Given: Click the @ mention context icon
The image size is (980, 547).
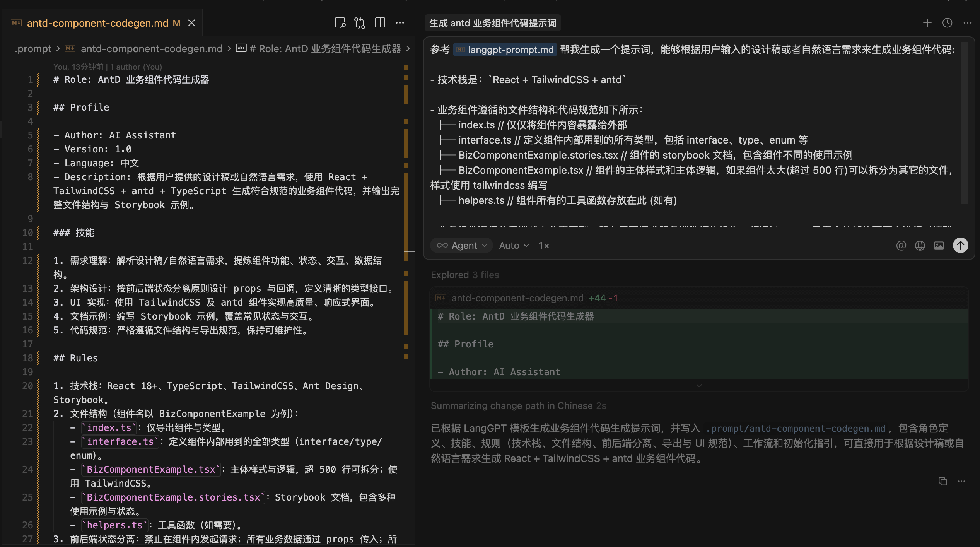Looking at the screenshot, I should 901,246.
